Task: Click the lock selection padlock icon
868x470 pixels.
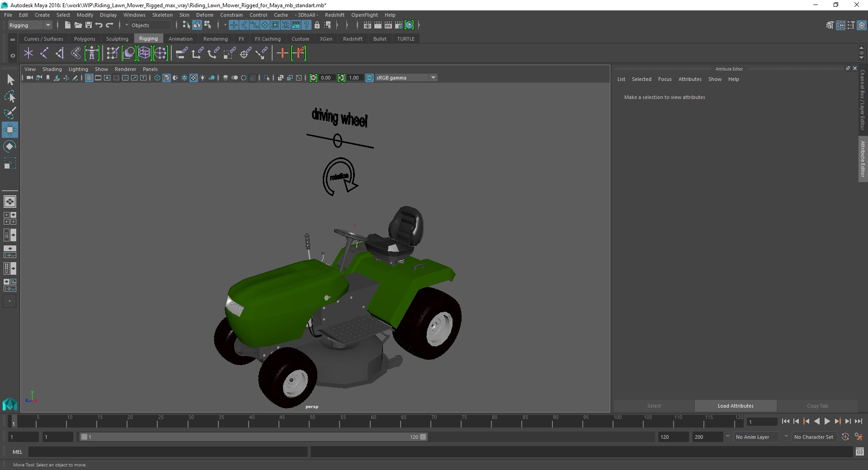Action: (317, 25)
